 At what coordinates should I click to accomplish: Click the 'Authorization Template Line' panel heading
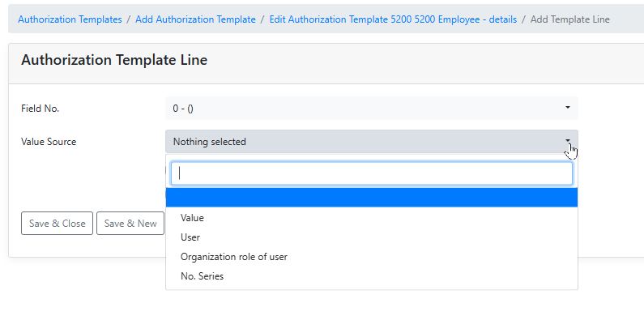(114, 60)
